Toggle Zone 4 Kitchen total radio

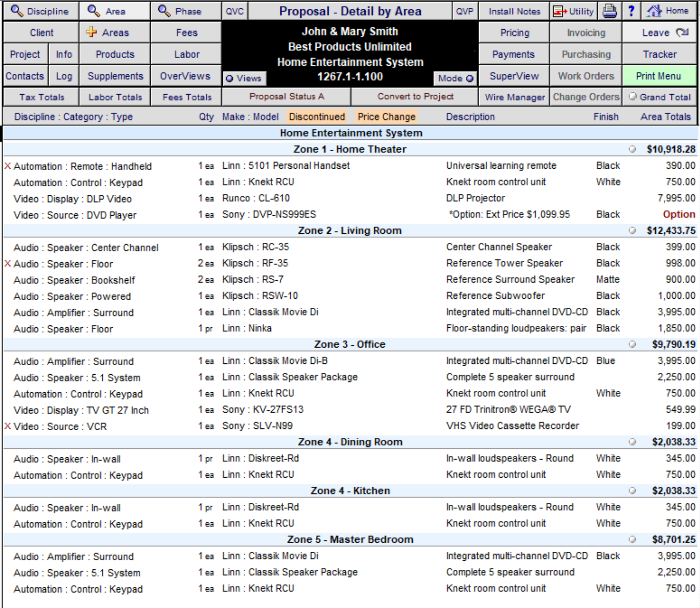coord(632,490)
